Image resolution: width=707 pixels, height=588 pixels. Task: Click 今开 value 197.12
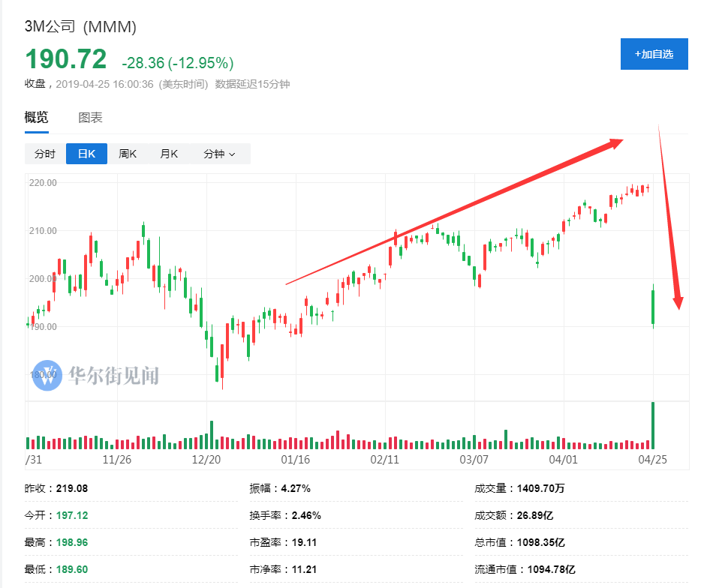(x=72, y=515)
